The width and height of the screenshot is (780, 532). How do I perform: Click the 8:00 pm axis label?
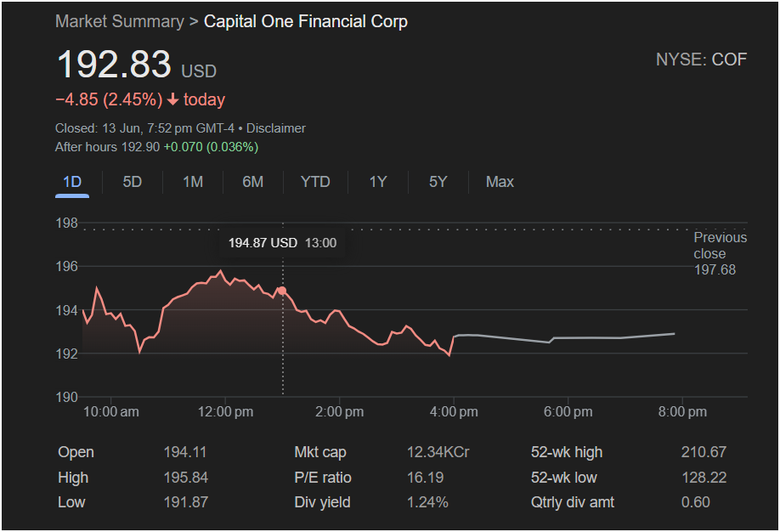(682, 412)
